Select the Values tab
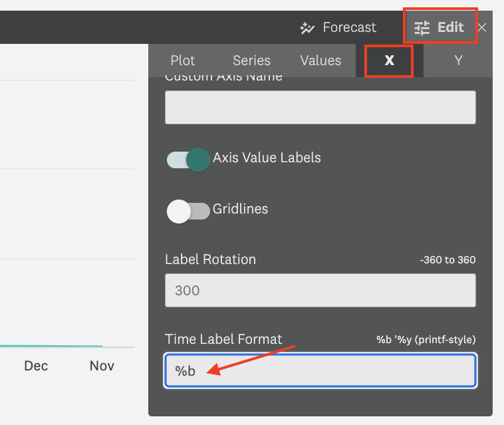The height and width of the screenshot is (425, 504). tap(320, 61)
